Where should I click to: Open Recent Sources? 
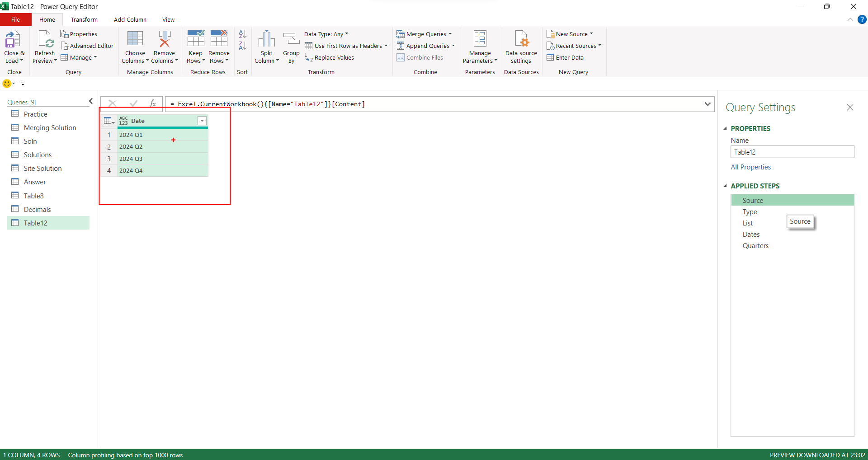point(574,46)
